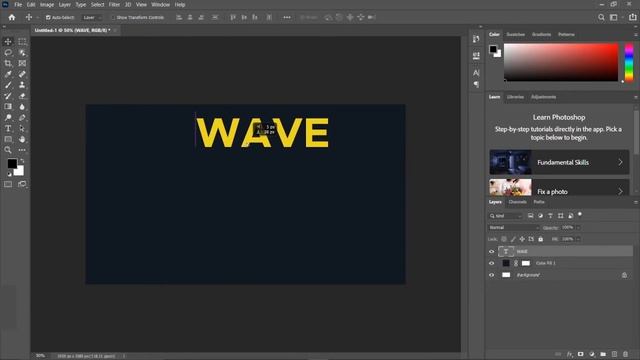Select the History Brush tool
Screen dimensions: 640x360
tap(8, 96)
